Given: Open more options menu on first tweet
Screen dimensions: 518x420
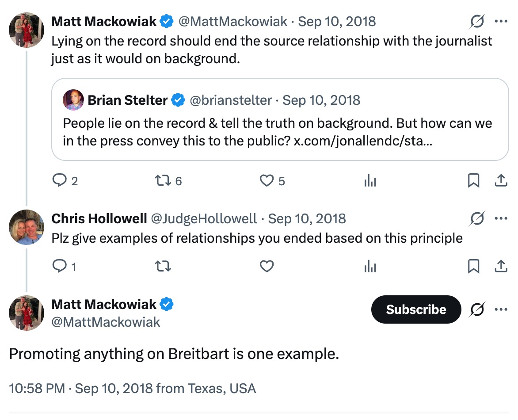Looking at the screenshot, I should (501, 21).
